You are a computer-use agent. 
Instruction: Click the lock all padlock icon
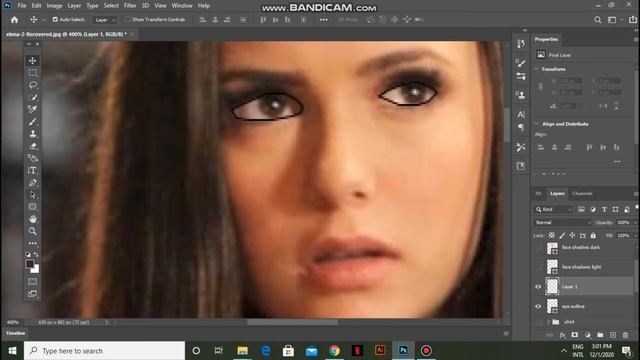pos(593,236)
